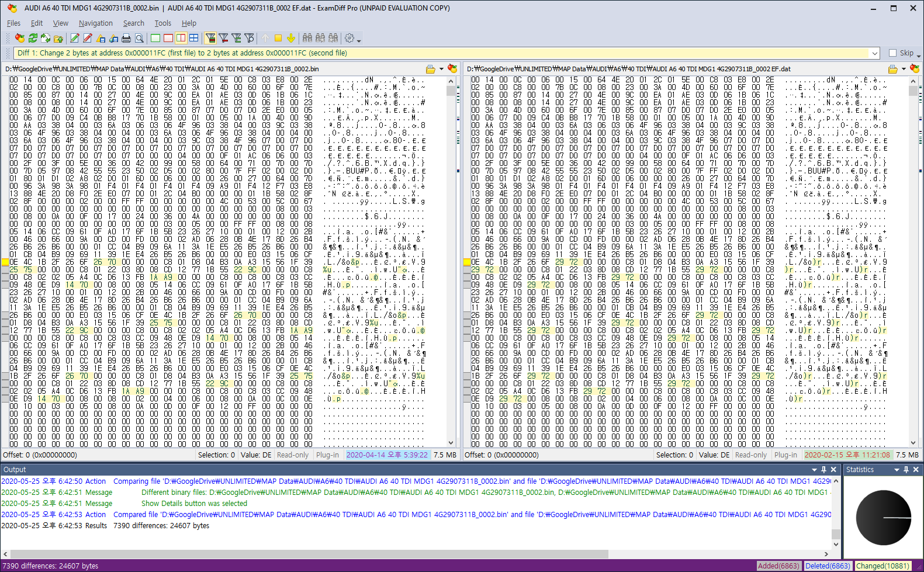Open the Print preview magnifier icon
The width and height of the screenshot is (924, 572).
[139, 38]
